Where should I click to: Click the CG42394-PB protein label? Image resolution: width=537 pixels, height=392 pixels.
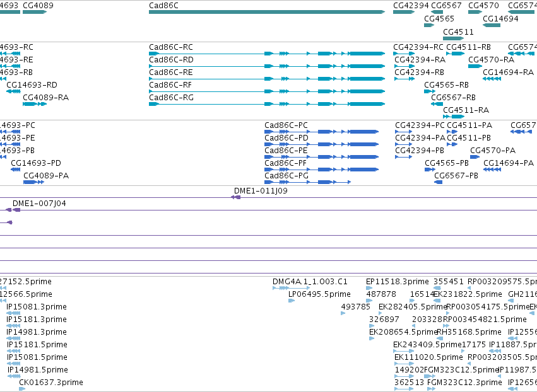point(420,151)
